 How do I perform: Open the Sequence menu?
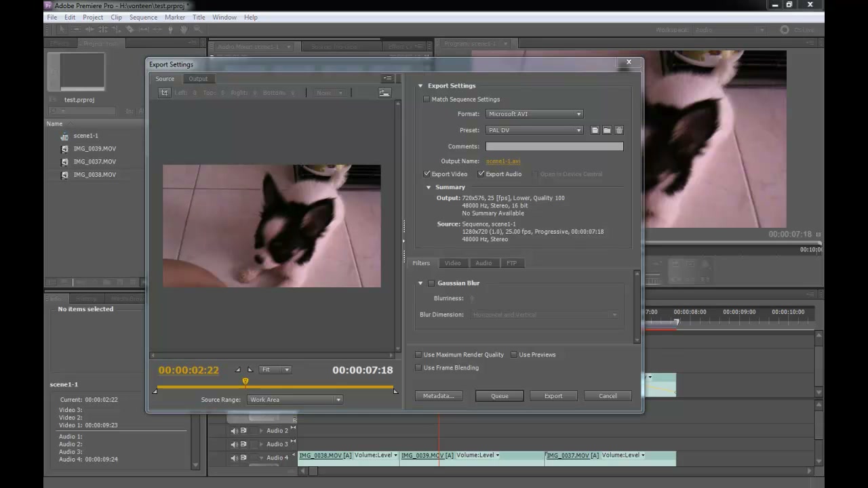click(143, 17)
